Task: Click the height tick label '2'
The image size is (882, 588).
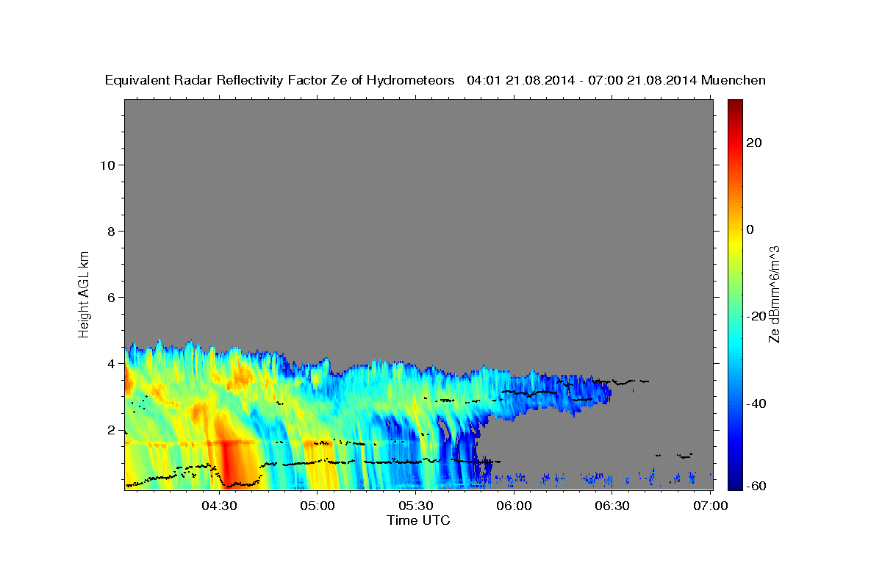Action: click(x=111, y=429)
